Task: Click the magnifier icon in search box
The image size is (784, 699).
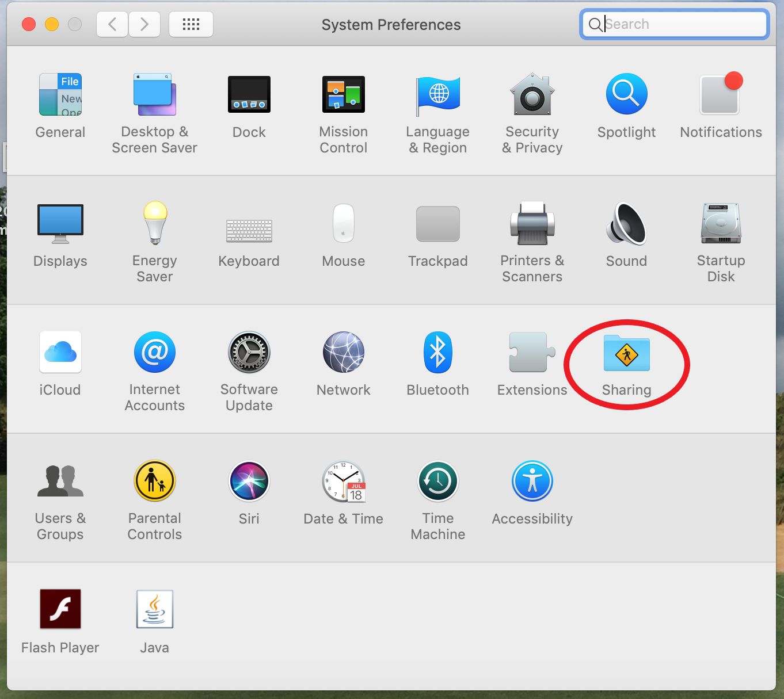Action: pos(595,24)
